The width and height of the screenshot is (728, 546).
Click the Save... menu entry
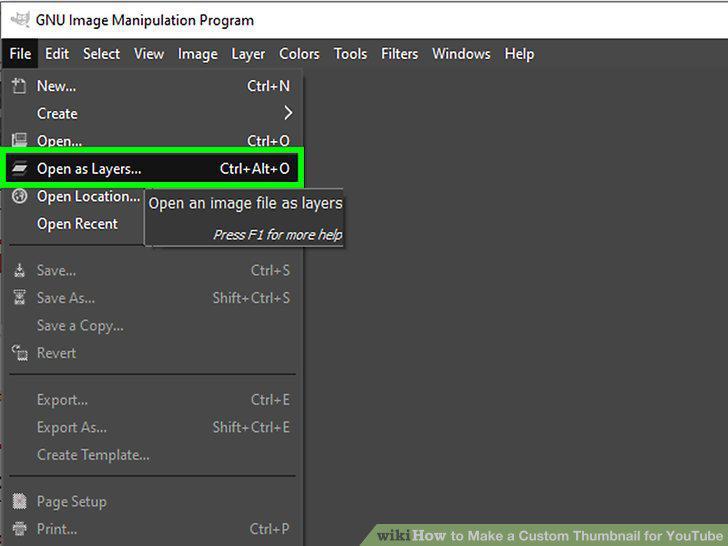152,270
